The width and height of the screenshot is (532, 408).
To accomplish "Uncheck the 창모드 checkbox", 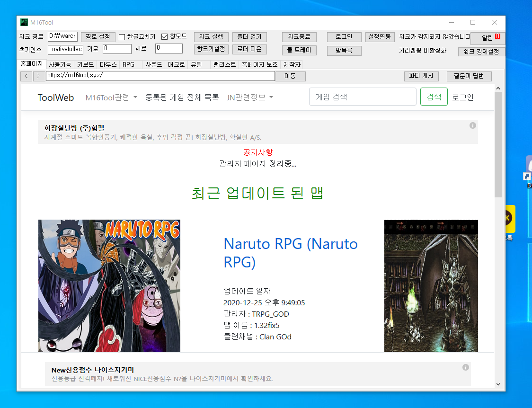I will 165,36.
